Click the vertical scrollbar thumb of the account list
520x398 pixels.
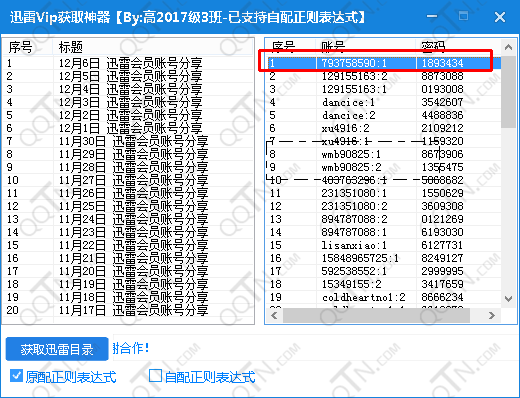(x=508, y=92)
